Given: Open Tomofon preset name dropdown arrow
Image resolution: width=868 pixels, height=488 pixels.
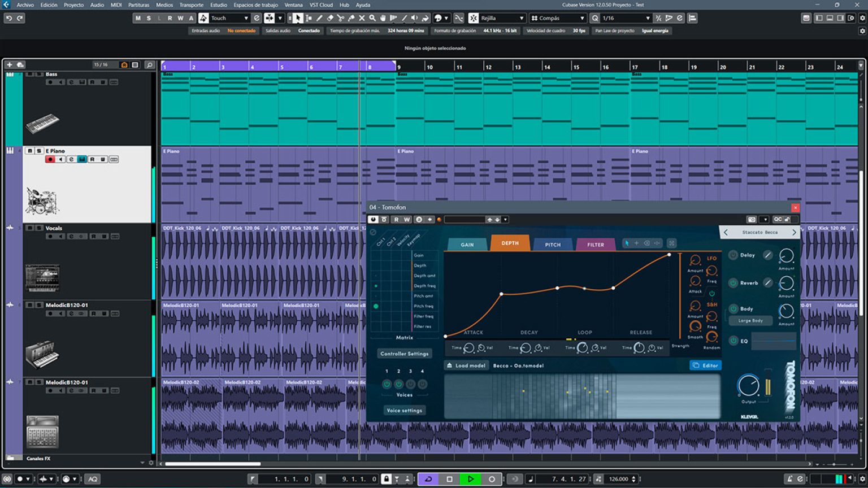Looking at the screenshot, I should (505, 220).
